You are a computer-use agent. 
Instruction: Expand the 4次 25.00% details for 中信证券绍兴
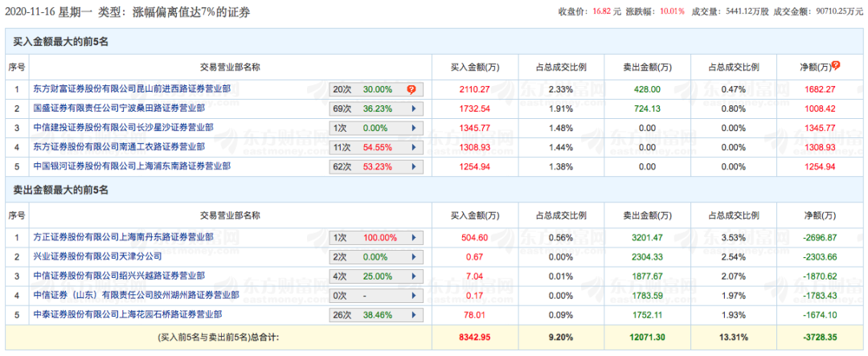point(413,276)
